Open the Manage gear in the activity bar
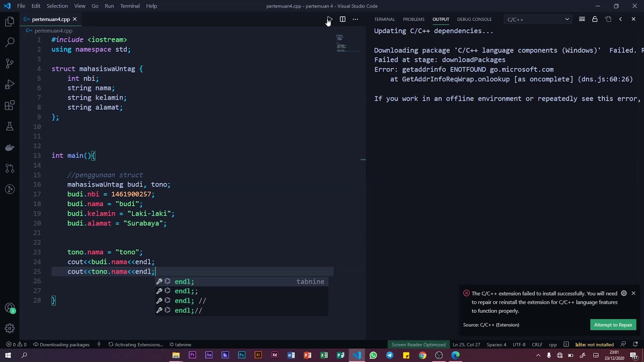 [10, 329]
